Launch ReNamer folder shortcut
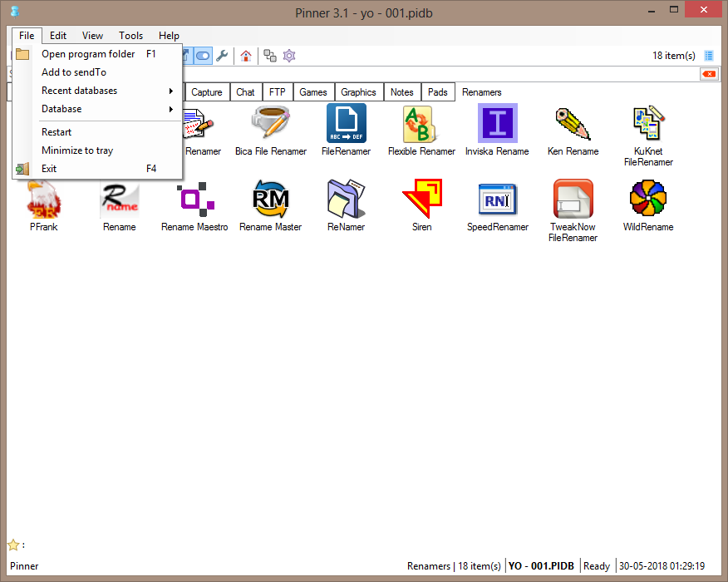This screenshot has height=582, width=728. 346,207
